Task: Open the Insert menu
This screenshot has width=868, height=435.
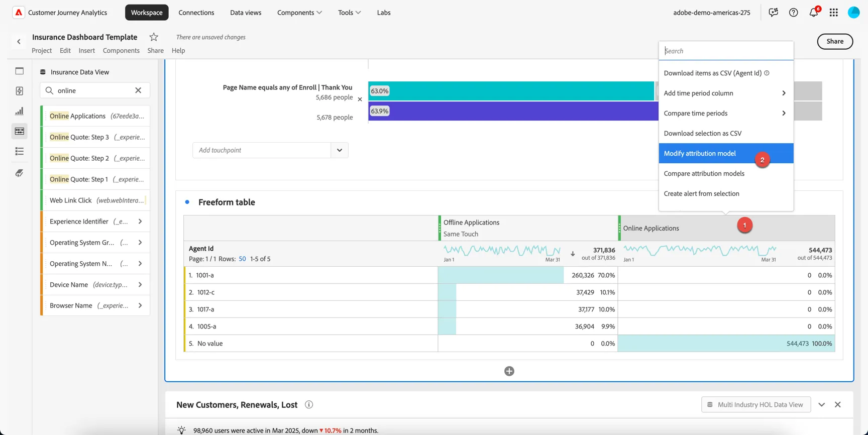Action: (x=86, y=50)
